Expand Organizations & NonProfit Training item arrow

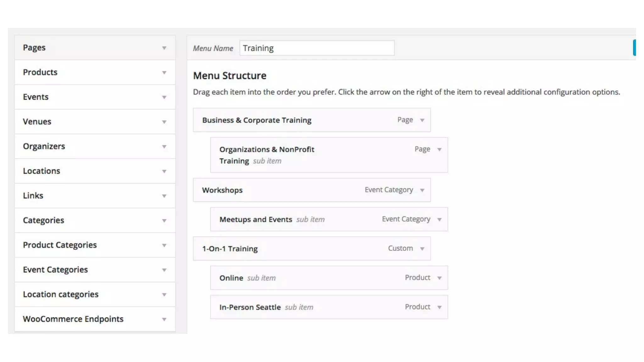coord(439,150)
